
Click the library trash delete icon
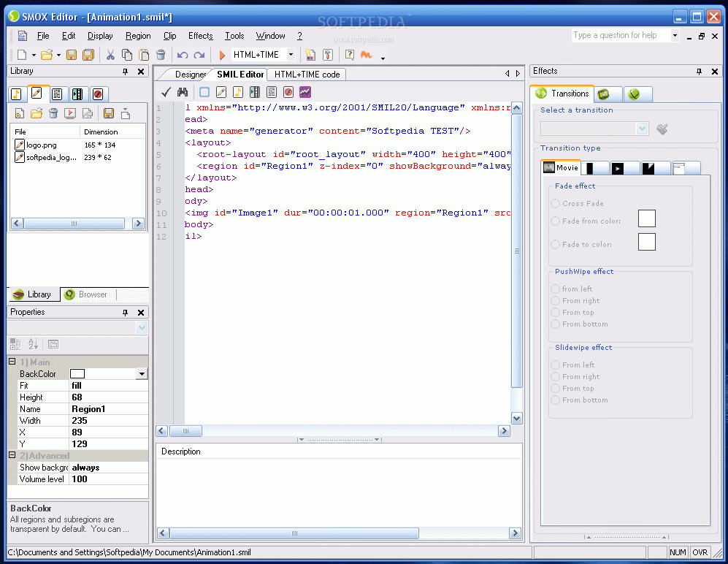point(53,113)
